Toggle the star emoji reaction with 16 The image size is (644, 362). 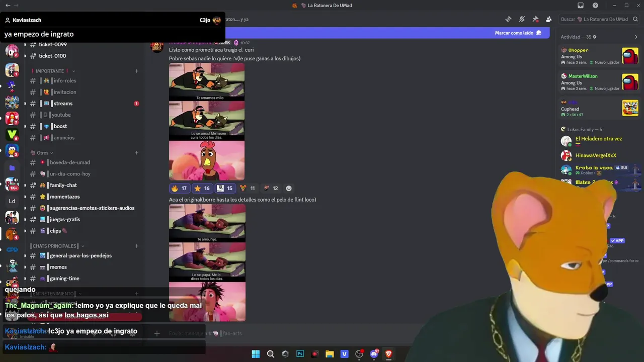pos(202,188)
